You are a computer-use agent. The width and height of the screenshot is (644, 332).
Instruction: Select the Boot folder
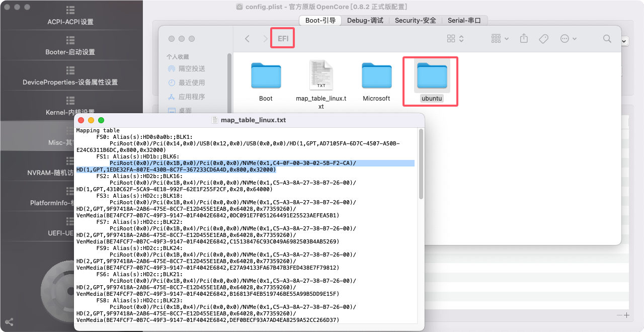pyautogui.click(x=266, y=81)
